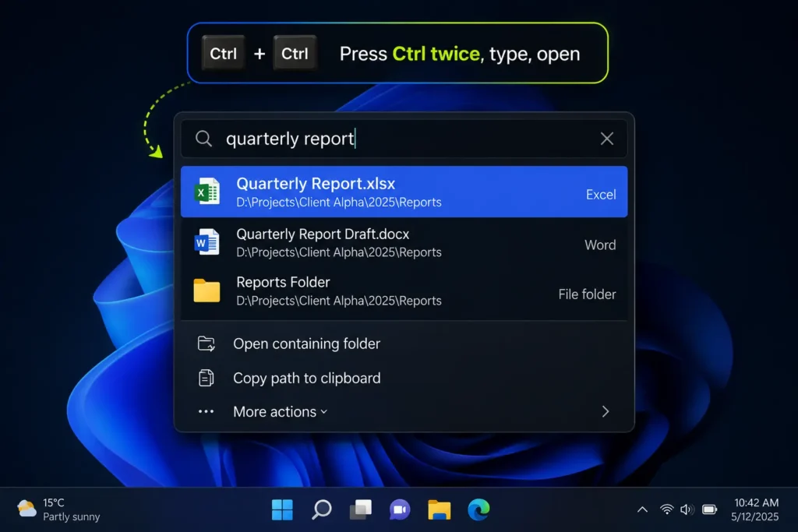
Task: Click the open containing folder icon
Action: pyautogui.click(x=206, y=344)
